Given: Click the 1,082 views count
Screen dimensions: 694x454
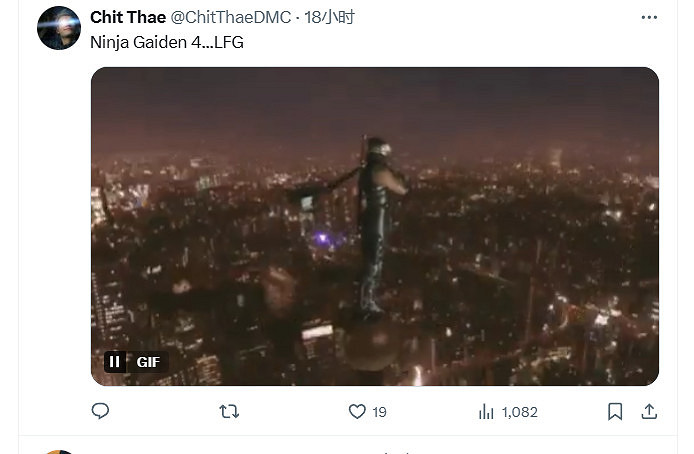Looking at the screenshot, I should 519,411.
